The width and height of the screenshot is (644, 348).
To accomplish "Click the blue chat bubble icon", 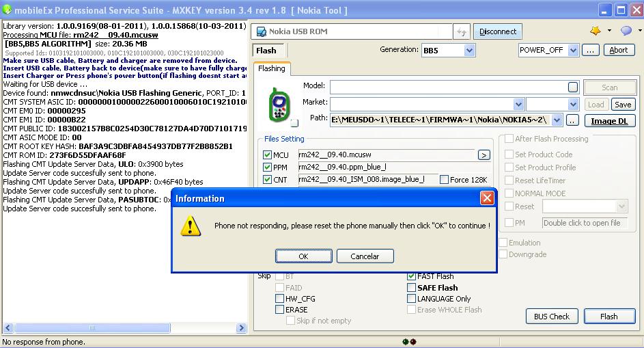I will pos(626,31).
